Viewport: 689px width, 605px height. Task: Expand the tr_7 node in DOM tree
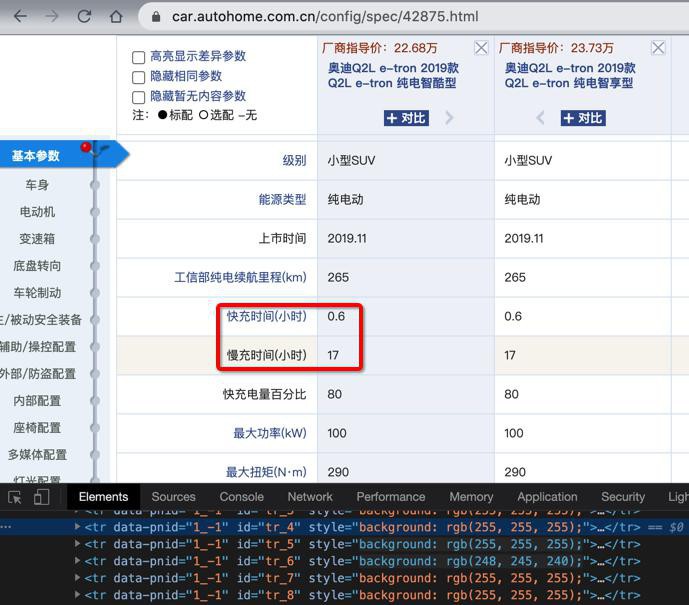tap(78, 577)
